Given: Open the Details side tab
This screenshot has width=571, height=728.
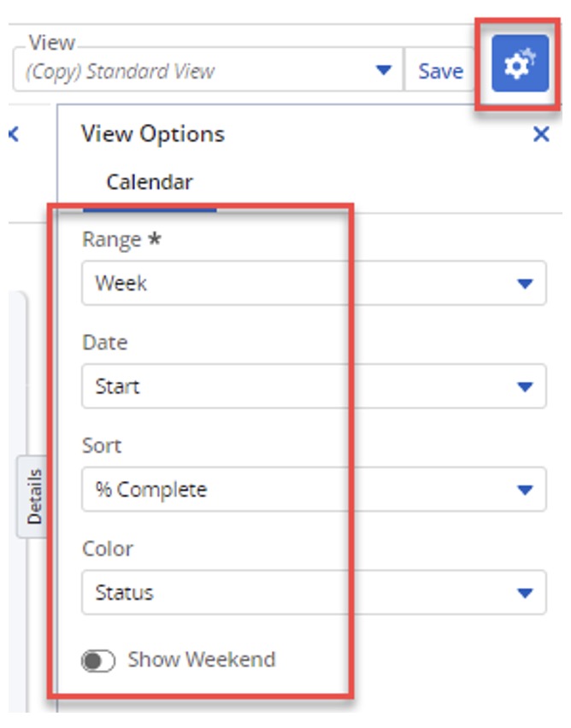Looking at the screenshot, I should 34,496.
